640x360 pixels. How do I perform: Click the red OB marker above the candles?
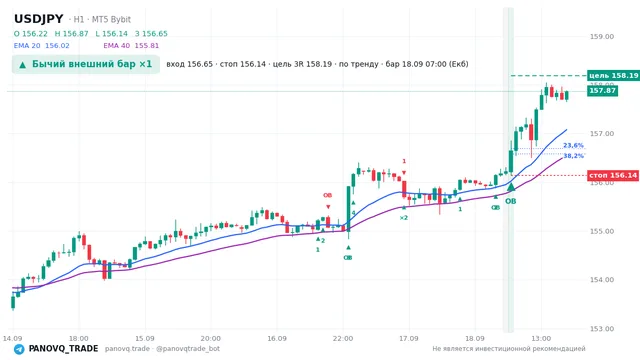click(327, 196)
